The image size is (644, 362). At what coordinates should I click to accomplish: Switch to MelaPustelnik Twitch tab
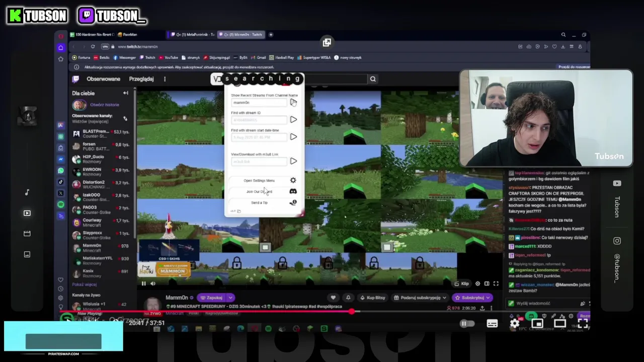coord(193,35)
